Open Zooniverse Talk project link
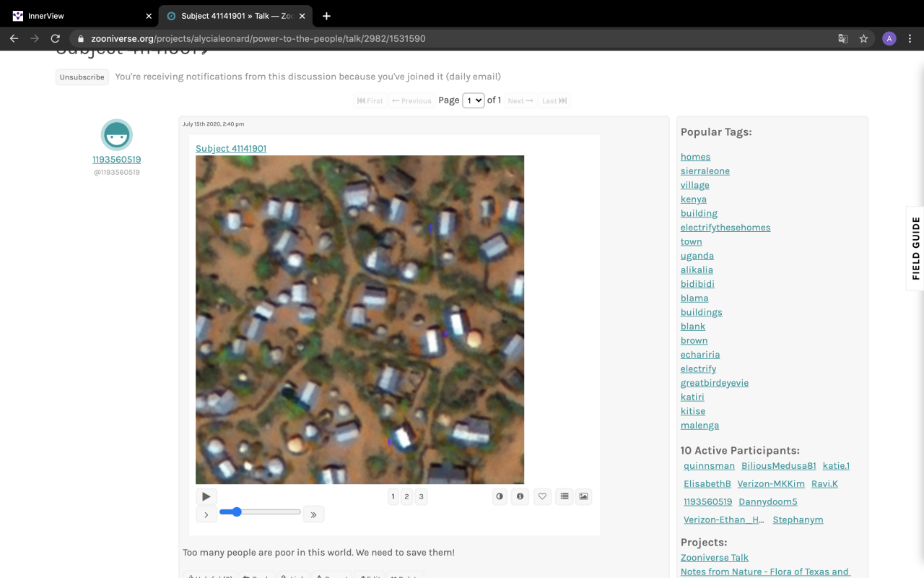Screen dimensions: 924x578 click(715, 558)
